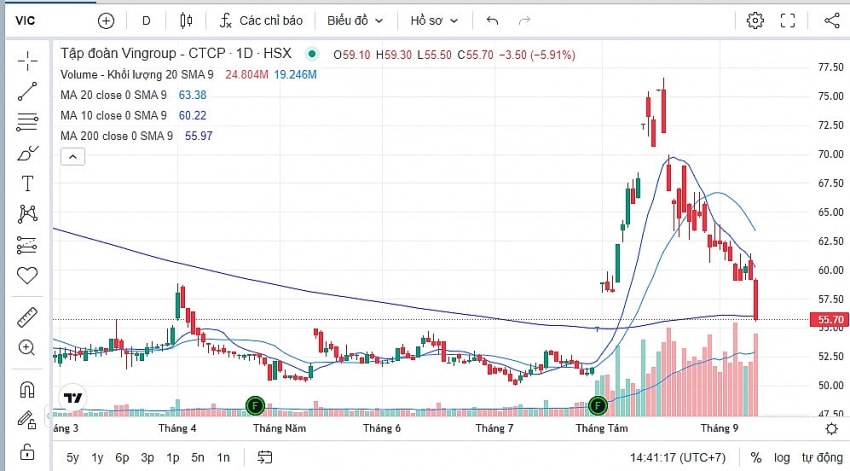Click the 63.38 MA 20 value

(x=192, y=95)
